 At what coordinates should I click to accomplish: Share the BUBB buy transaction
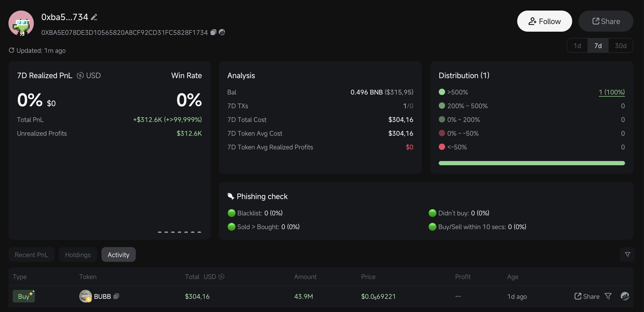(x=587, y=296)
